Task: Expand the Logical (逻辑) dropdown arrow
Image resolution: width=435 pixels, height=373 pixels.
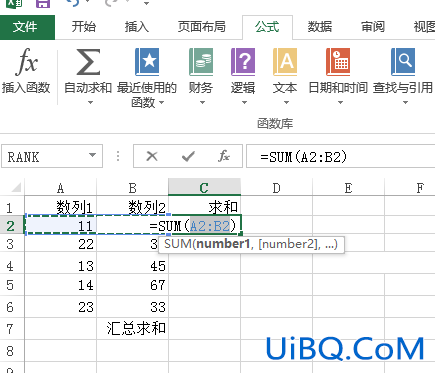Action: pyautogui.click(x=244, y=103)
